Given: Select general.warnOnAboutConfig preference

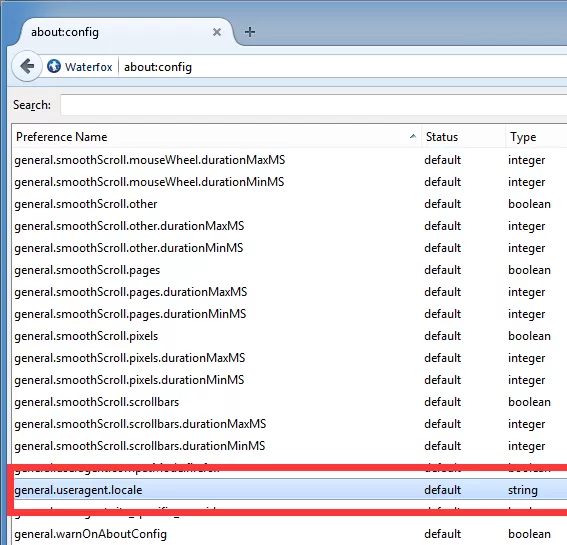Looking at the screenshot, I should (290, 534).
